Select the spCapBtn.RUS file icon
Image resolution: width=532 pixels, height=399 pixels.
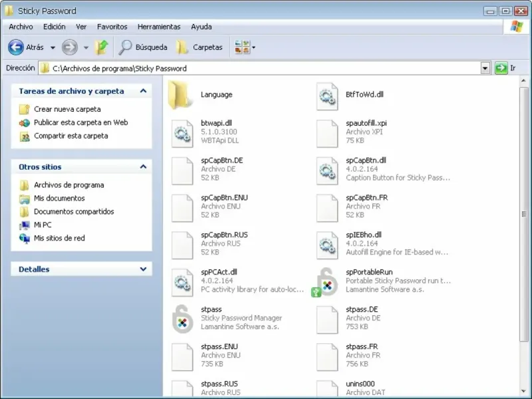[x=182, y=245]
